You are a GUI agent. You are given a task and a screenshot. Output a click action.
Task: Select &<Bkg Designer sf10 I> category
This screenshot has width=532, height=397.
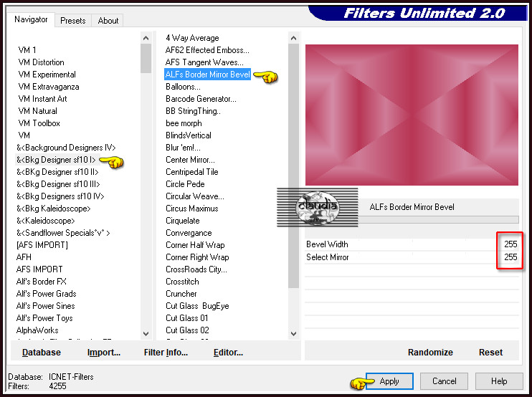click(56, 160)
